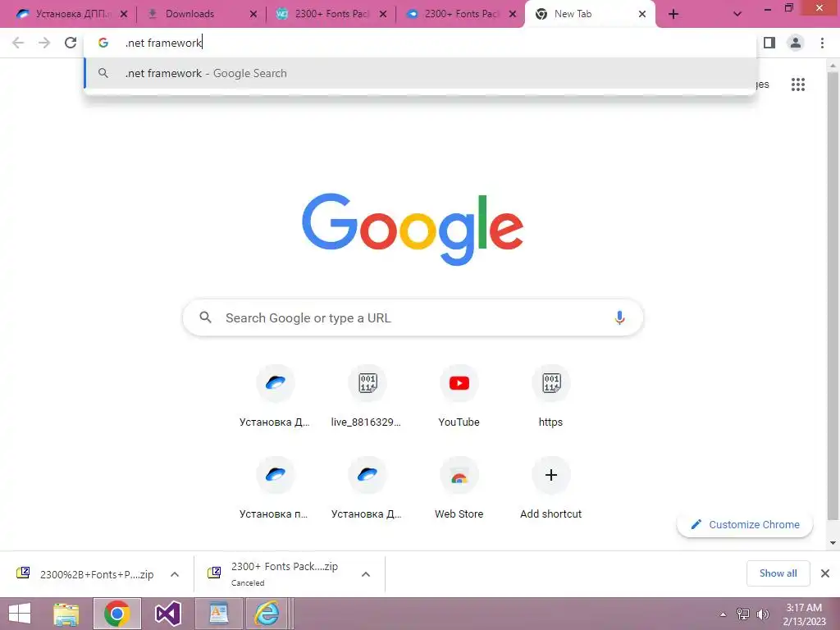This screenshot has height=630, width=840.
Task: Open the Google apps grid
Action: [797, 84]
